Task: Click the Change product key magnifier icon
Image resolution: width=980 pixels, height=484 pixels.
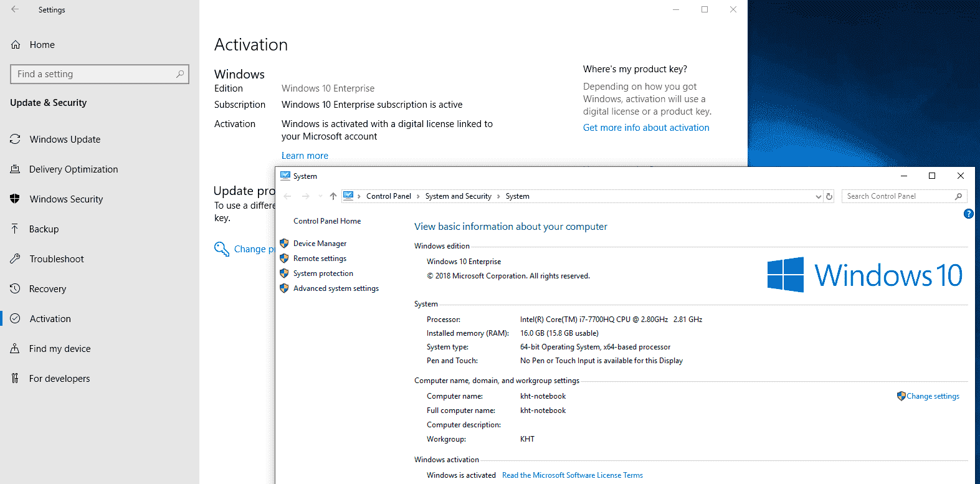Action: click(x=221, y=249)
